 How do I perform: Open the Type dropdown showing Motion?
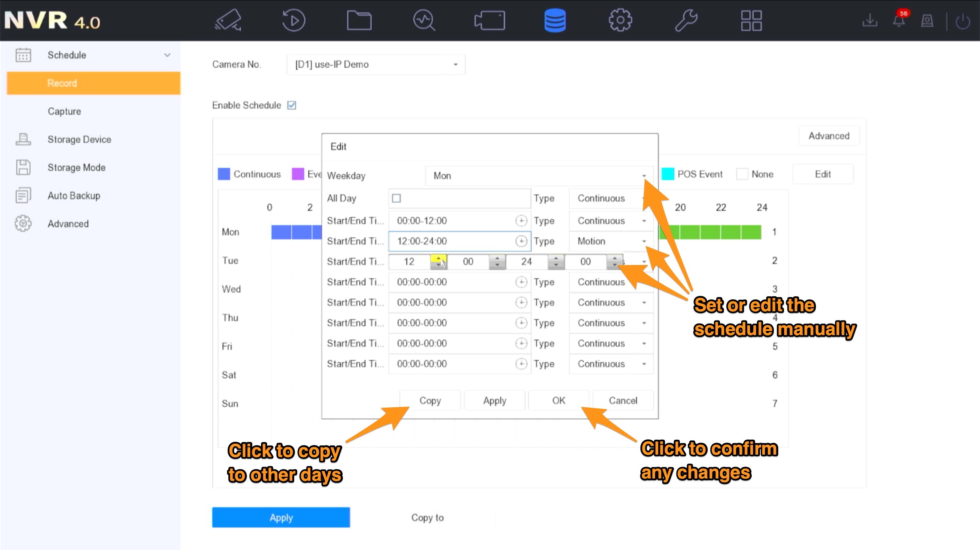(x=611, y=241)
